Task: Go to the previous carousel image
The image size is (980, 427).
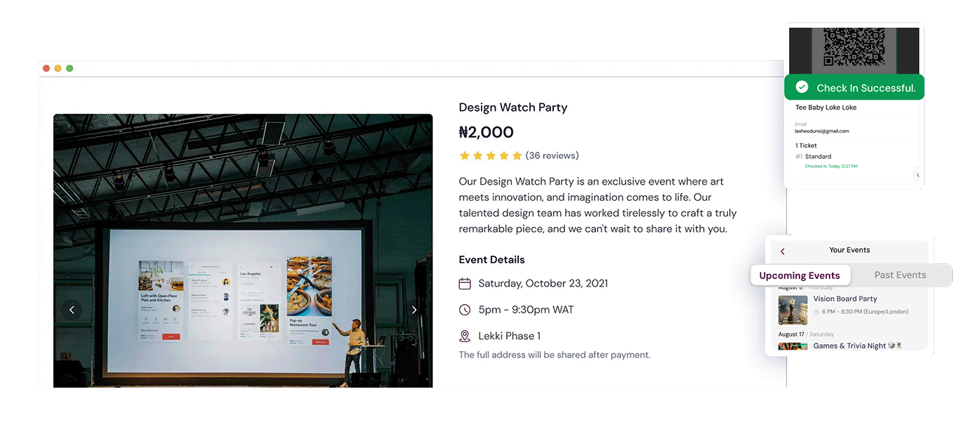Action: click(x=72, y=310)
